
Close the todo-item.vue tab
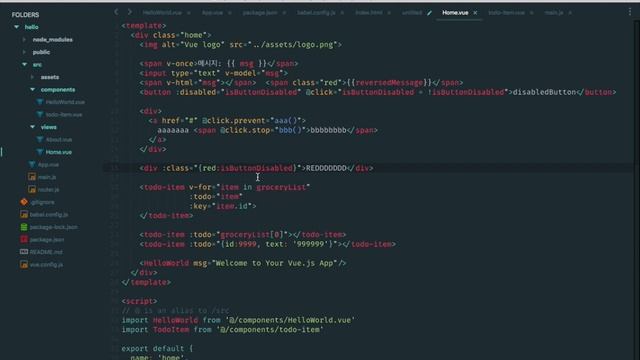531,13
